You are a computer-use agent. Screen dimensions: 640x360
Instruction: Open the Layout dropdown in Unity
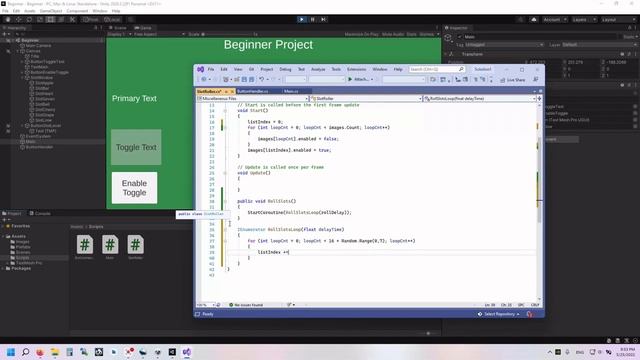coord(618,19)
